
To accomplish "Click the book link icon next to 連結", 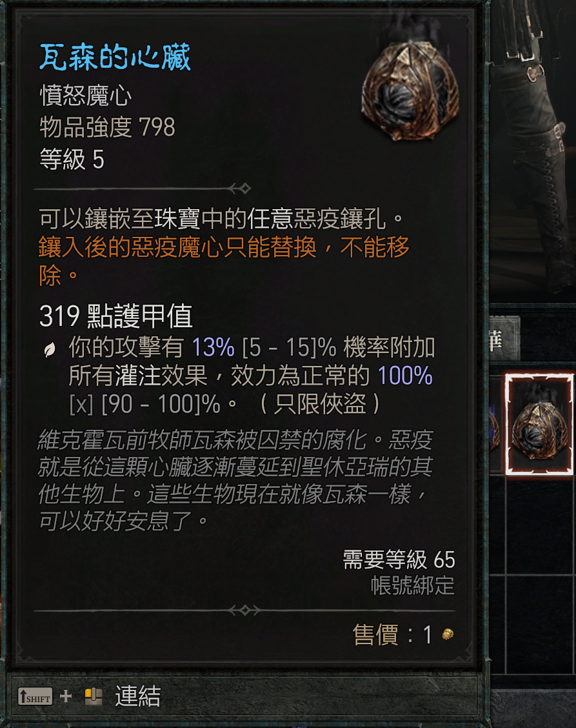I will click(94, 696).
